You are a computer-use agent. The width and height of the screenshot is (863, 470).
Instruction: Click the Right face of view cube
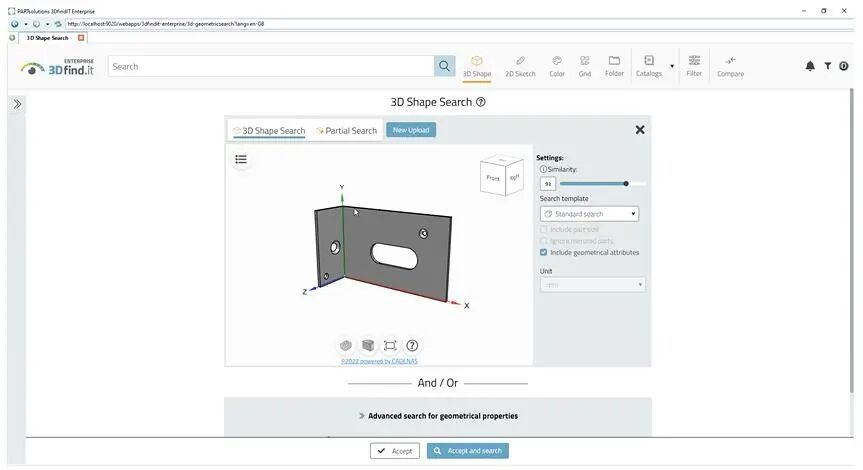pyautogui.click(x=514, y=177)
